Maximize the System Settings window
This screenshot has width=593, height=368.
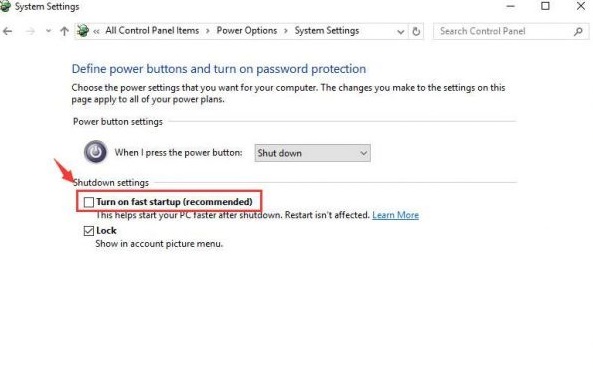pyautogui.click(x=545, y=6)
